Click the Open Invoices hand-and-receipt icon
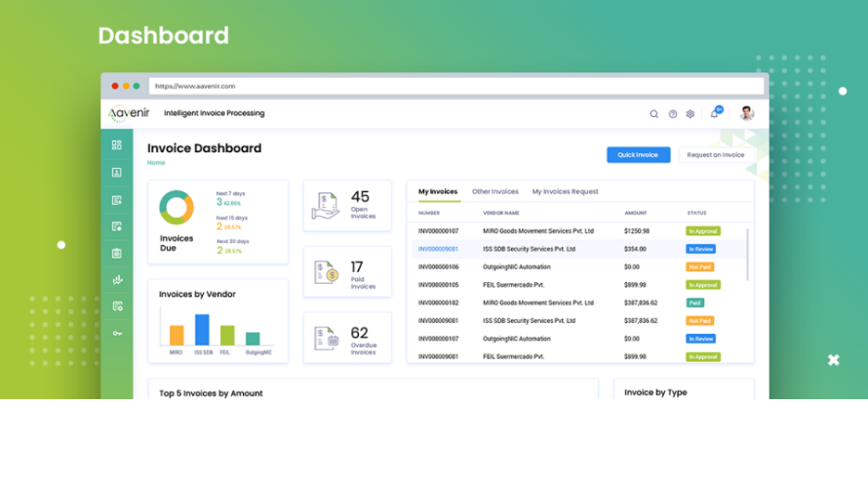Screen dimensions: 868x488 coord(326,206)
